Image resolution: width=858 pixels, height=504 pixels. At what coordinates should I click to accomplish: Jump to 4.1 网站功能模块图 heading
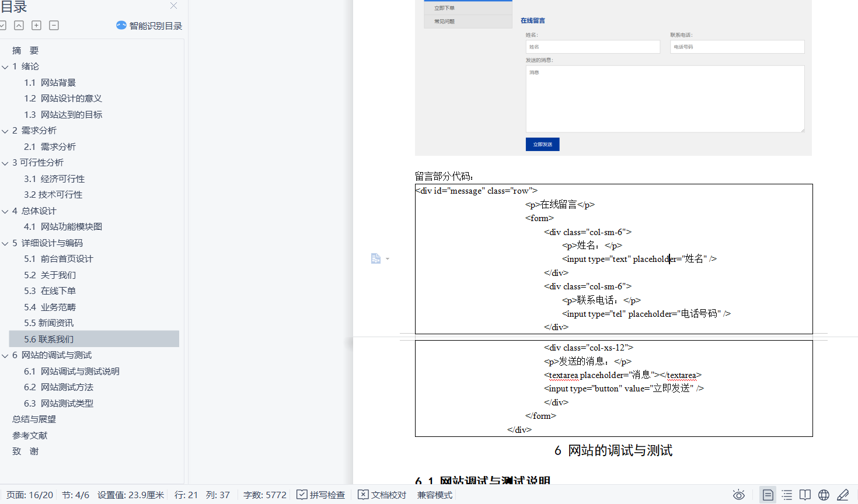(x=63, y=227)
